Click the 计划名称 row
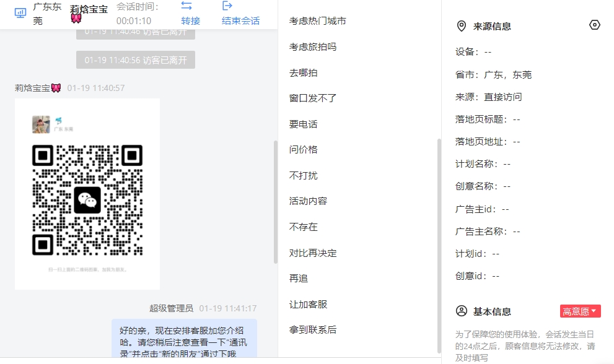The width and height of the screenshot is (614, 364). 483,164
